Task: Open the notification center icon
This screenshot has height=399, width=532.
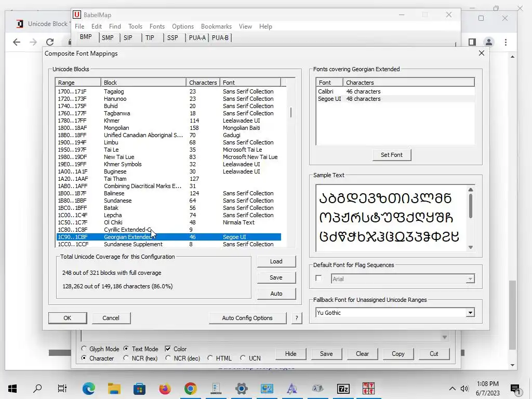Action: tap(515, 389)
